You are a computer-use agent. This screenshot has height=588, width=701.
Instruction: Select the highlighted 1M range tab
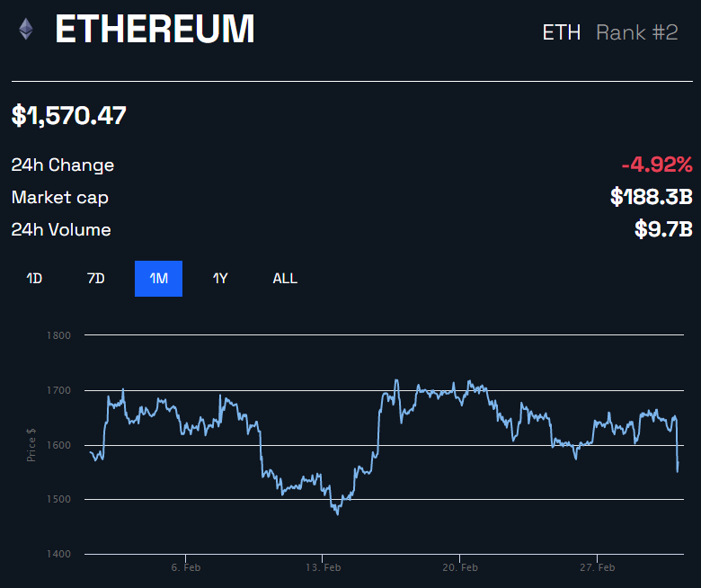[158, 279]
